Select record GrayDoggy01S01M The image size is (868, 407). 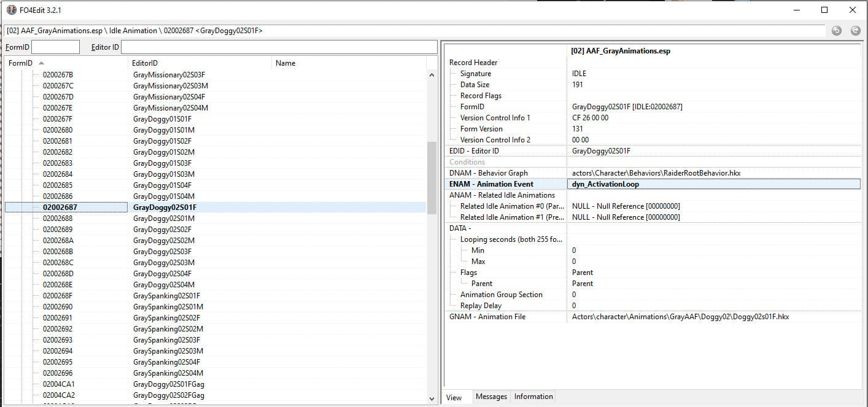point(215,130)
